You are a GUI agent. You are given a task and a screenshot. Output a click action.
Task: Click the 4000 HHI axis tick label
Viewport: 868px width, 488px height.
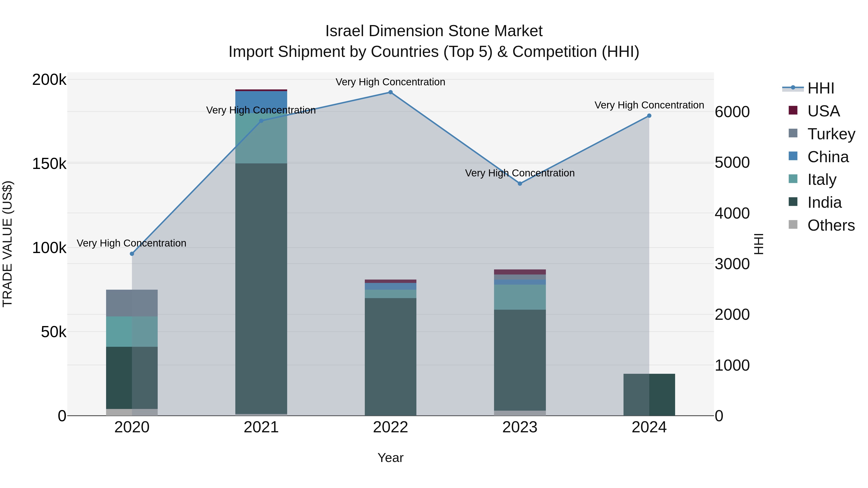click(x=732, y=213)
